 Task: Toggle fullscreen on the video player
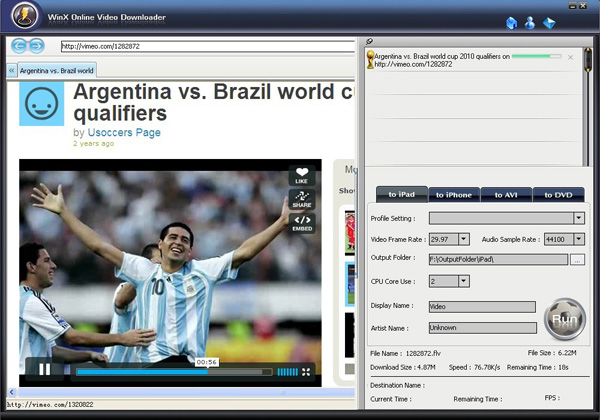[306, 372]
